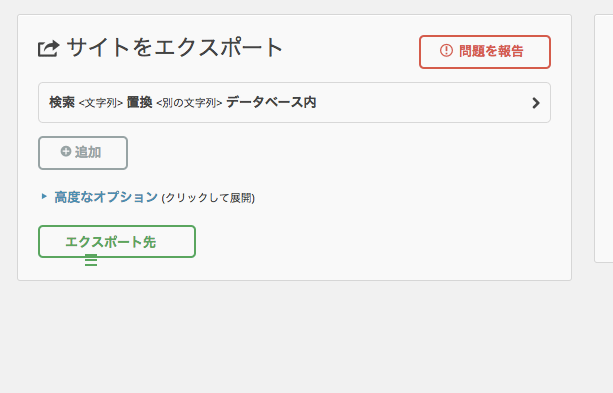Click the (クリックして展開) hint text
Screen dimensions: 613x393
(208, 198)
